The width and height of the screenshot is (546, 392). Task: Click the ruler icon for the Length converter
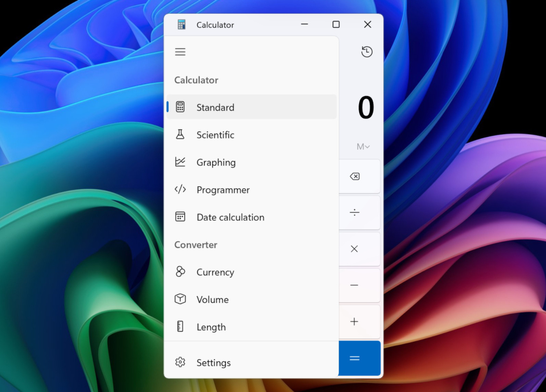point(180,327)
